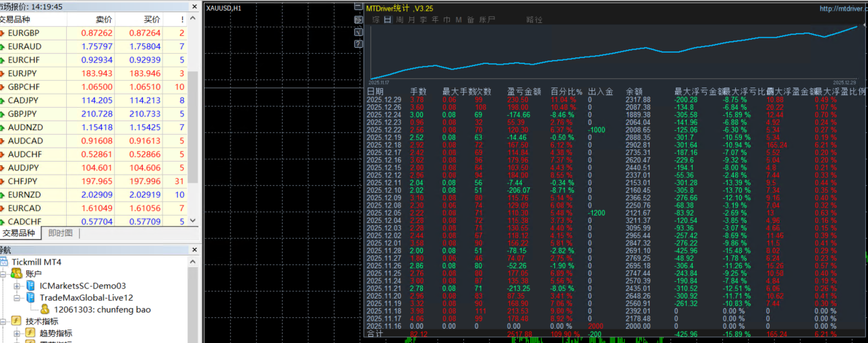The image size is (868, 343).
Task: Click the 账户 accounts folder icon
Action: point(16,274)
